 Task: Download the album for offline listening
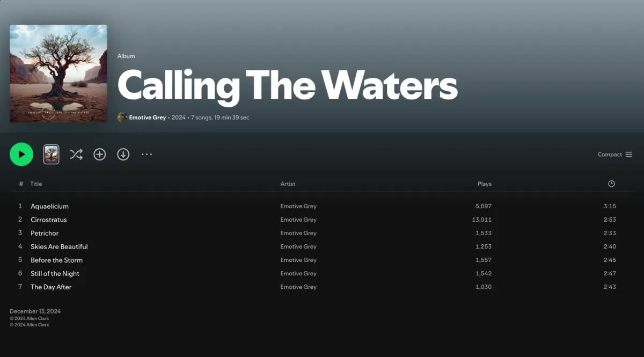point(123,155)
